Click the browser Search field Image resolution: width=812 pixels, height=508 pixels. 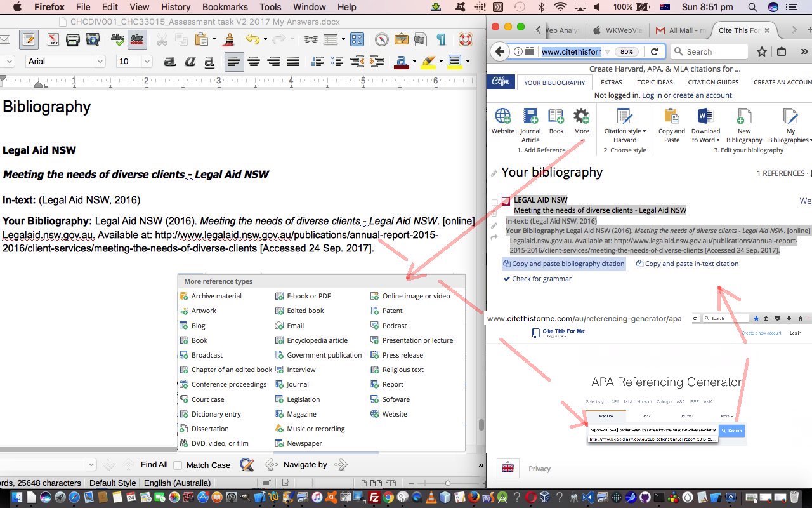[709, 51]
